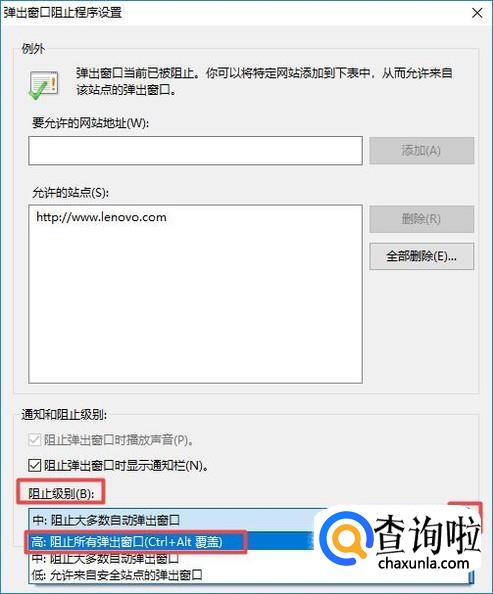This screenshot has width=493, height=594.
Task: Click the 删除(R) button
Action: coord(421,219)
